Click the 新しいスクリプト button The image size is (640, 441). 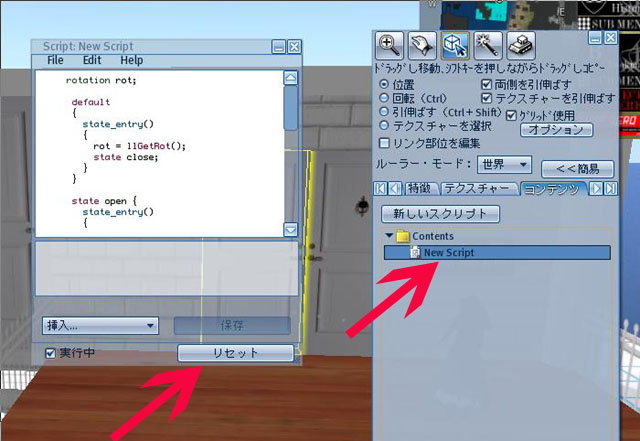pyautogui.click(x=440, y=214)
